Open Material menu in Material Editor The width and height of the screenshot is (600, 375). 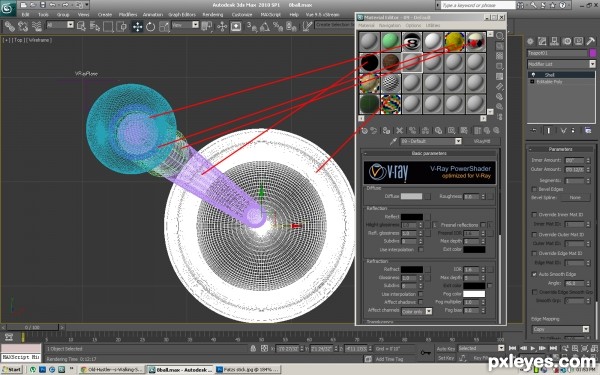click(x=366, y=25)
